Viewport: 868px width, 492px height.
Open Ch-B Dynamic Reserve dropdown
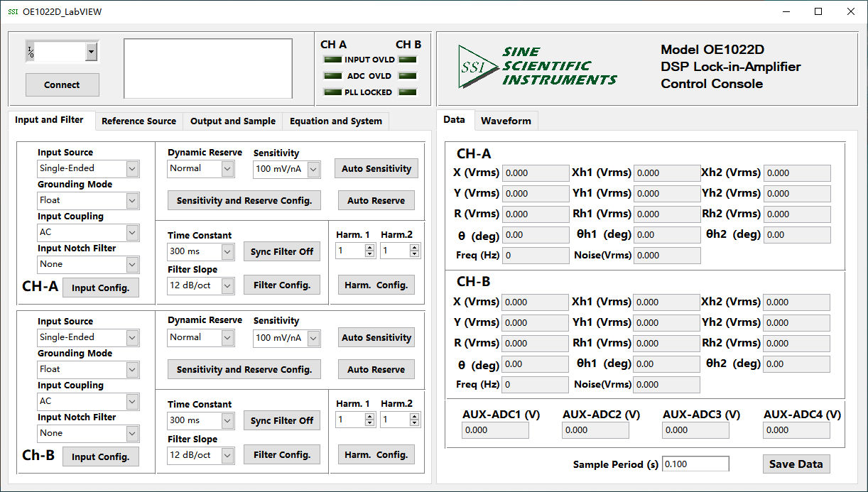point(227,337)
